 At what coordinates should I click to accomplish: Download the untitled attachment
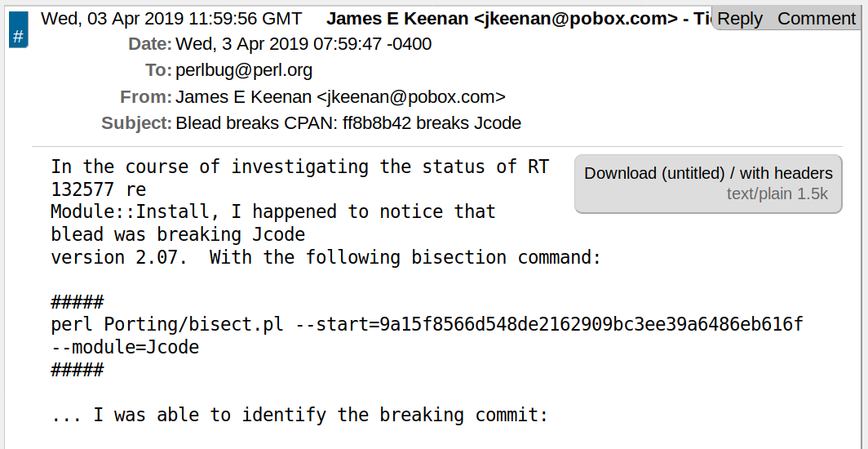click(x=654, y=173)
